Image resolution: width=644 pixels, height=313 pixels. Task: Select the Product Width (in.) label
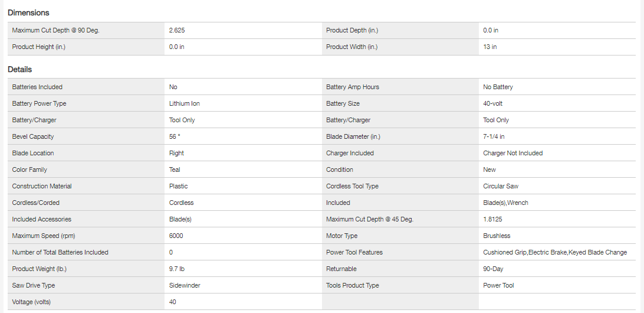351,47
